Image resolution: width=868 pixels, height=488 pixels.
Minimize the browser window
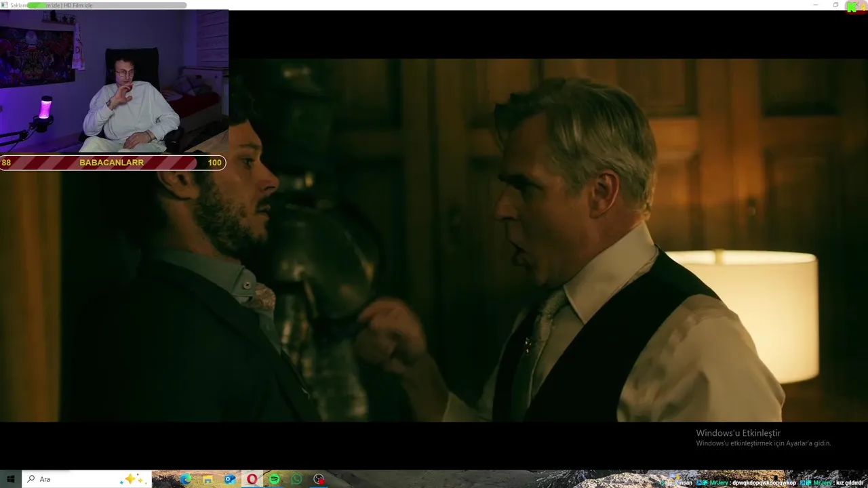click(816, 5)
